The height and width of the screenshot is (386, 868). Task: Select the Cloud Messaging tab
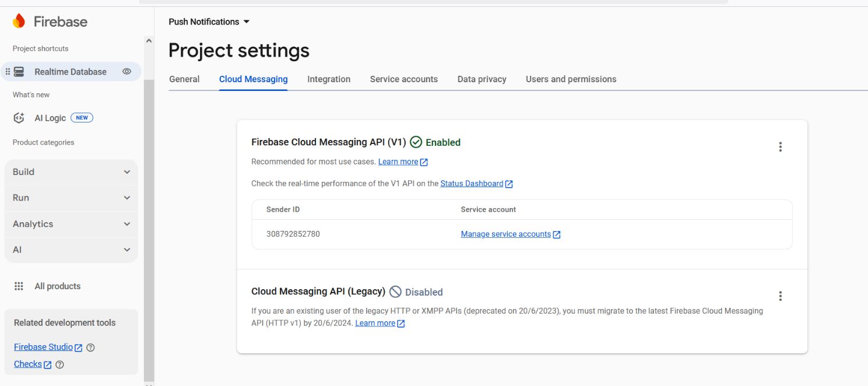pyautogui.click(x=254, y=79)
